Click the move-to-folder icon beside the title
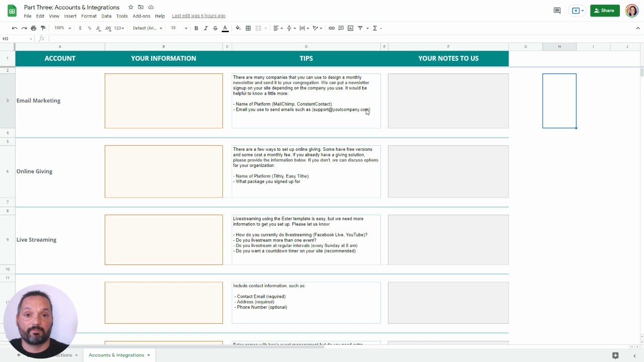Viewport: 644px width, 362px height. 141,7
